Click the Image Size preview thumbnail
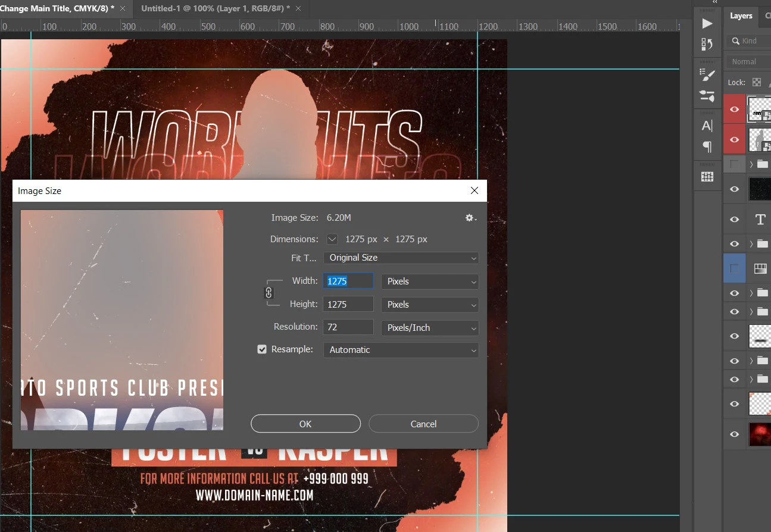771x532 pixels. [x=122, y=320]
